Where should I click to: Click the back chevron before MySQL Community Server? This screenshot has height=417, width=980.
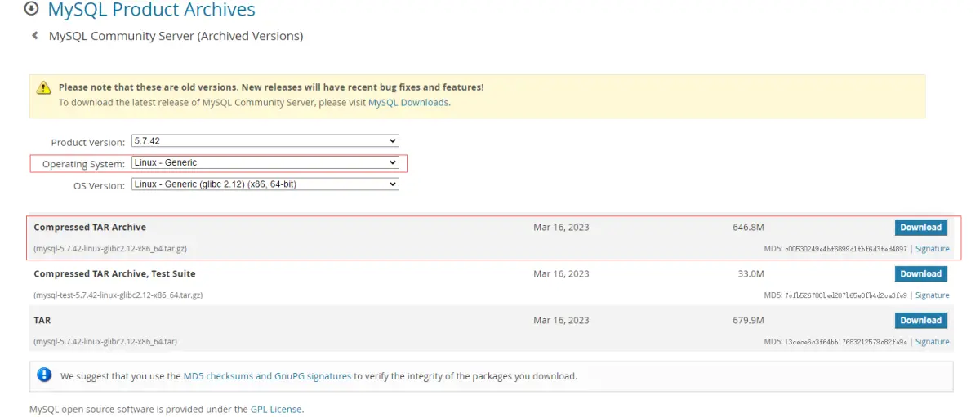(x=35, y=35)
